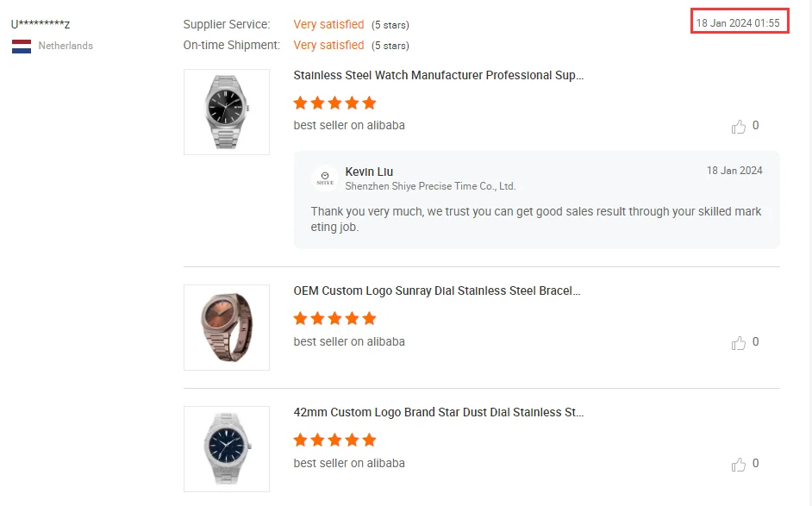
Task: Like the 42mm Star Dust Dial review
Action: point(739,465)
